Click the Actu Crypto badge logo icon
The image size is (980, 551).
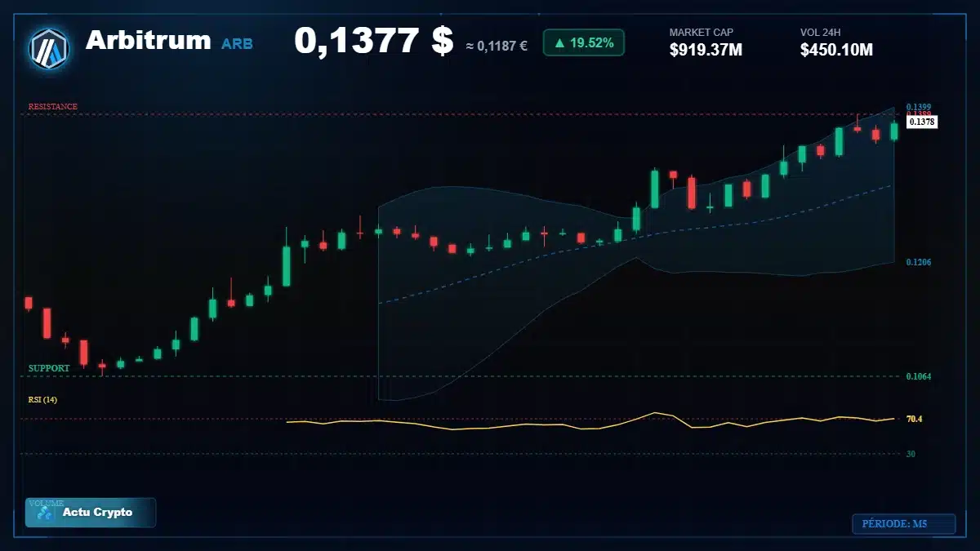(x=45, y=513)
